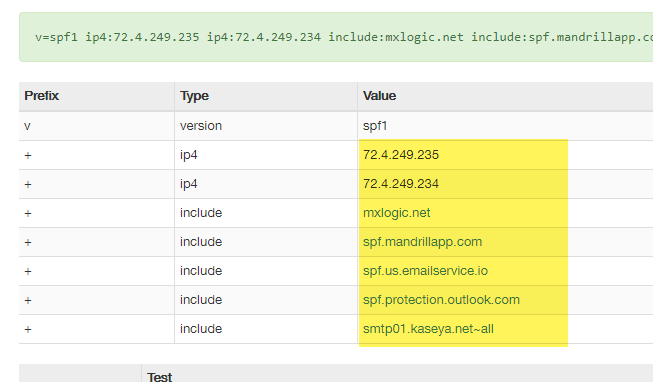Click ip4 type in 72.4.249.234 row
653x382 pixels.
189,184
